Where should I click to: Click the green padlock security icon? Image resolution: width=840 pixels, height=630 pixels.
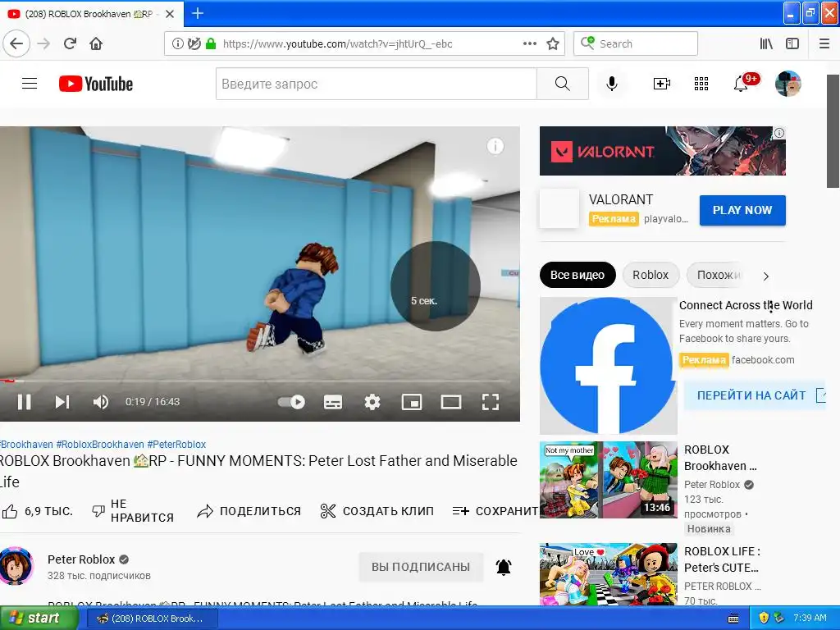211,43
